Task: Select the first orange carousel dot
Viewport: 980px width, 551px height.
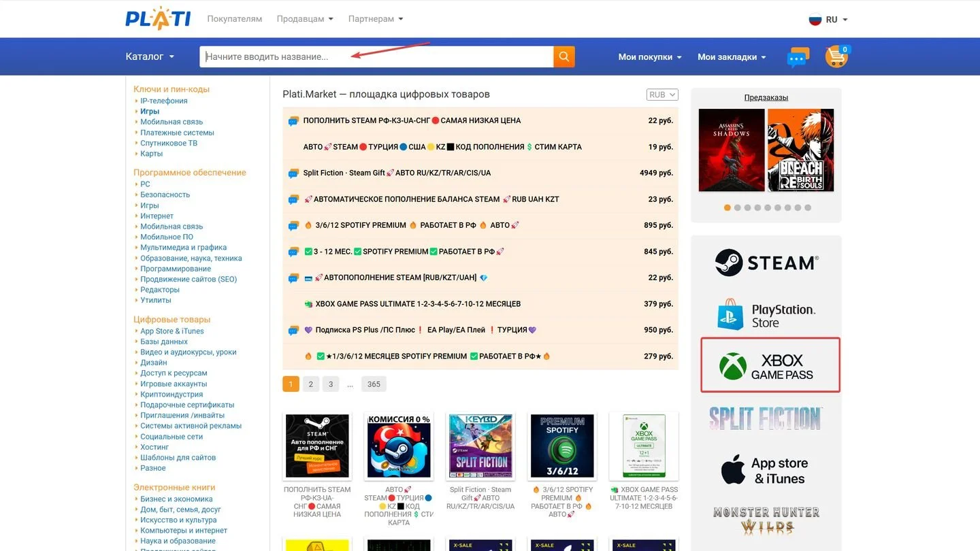Action: pos(728,207)
